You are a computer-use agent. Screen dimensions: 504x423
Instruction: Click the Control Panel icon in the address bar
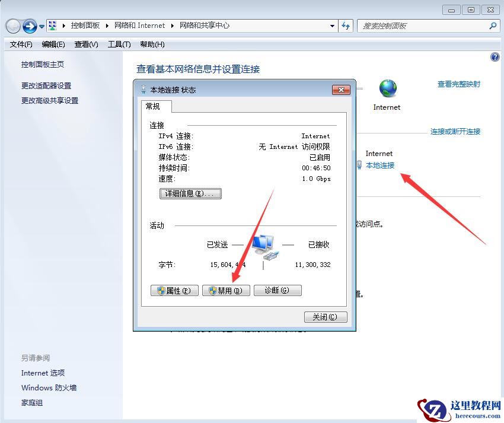(52, 26)
